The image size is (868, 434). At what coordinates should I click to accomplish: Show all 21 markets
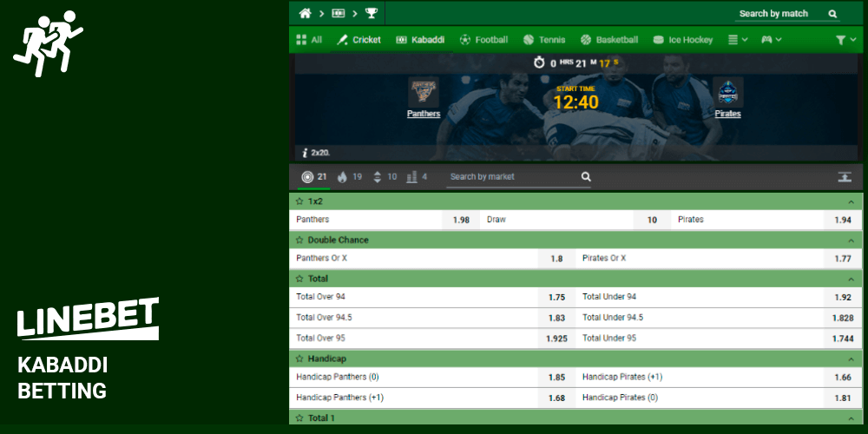(x=314, y=177)
